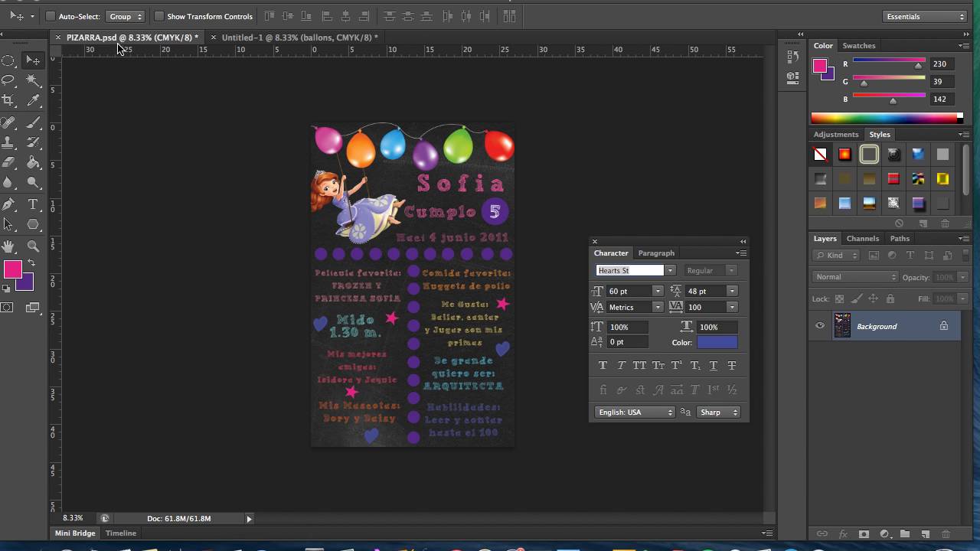
Task: Select the Zoom tool
Action: click(33, 246)
